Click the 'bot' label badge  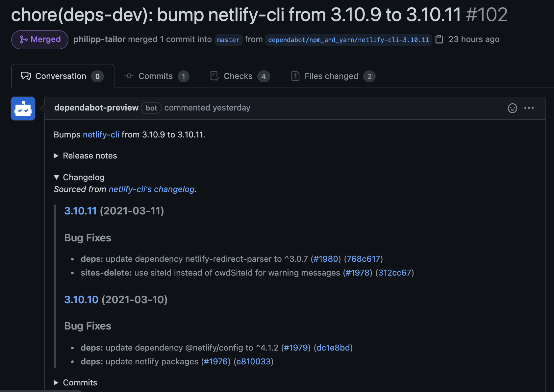(x=151, y=108)
